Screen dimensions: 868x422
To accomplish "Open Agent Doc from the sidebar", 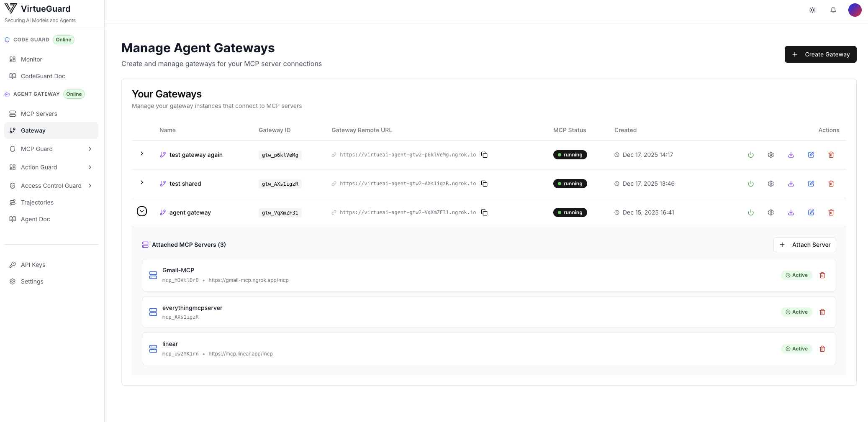I will pyautogui.click(x=36, y=219).
